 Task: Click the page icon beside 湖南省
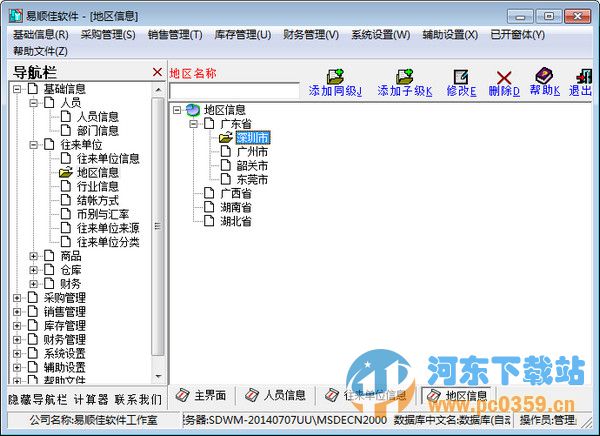tap(209, 207)
